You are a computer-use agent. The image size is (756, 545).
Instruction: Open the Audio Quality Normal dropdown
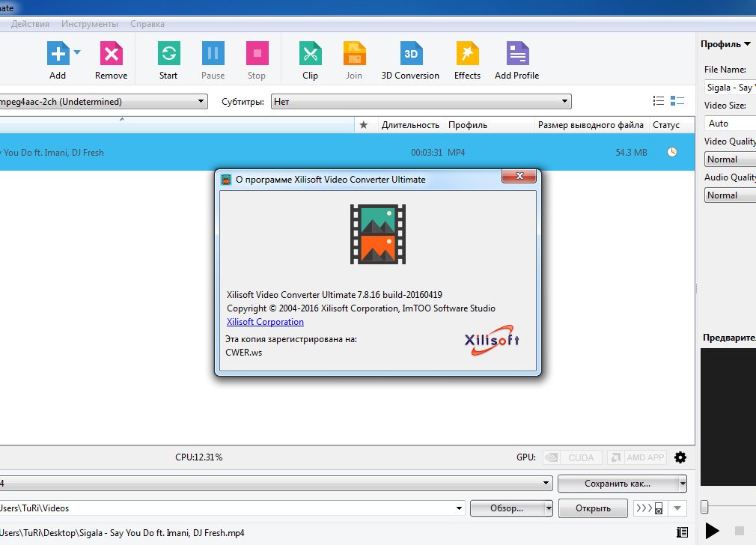(x=730, y=195)
